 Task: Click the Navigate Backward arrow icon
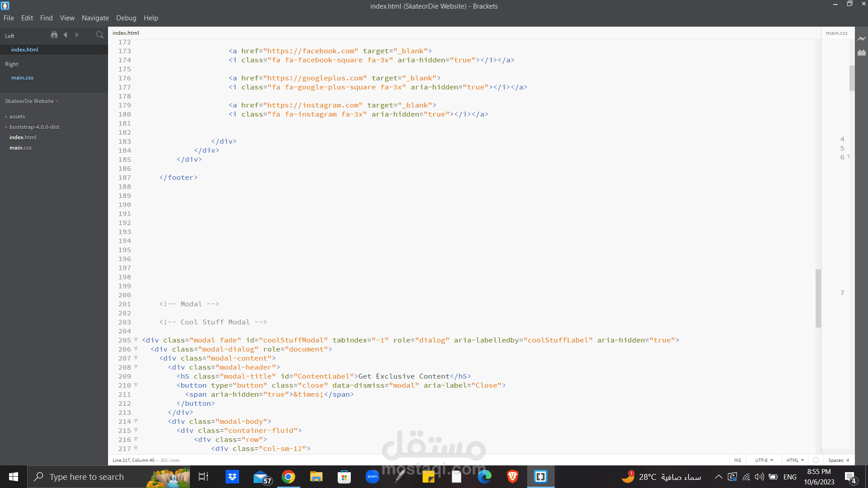point(66,35)
